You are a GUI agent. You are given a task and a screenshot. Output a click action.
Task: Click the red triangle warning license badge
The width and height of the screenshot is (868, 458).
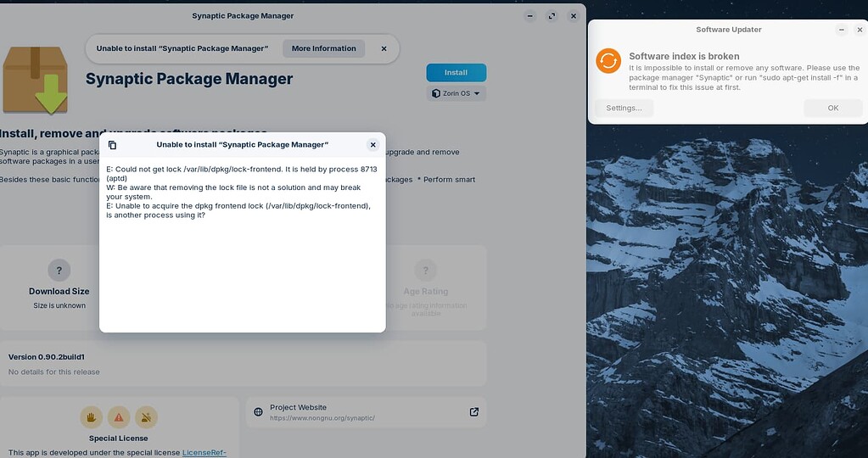(119, 417)
